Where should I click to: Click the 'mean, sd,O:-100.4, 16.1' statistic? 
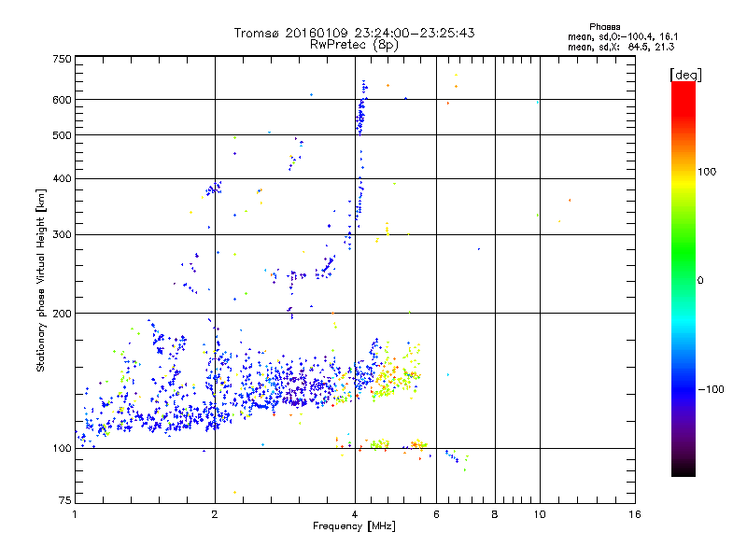[623, 36]
